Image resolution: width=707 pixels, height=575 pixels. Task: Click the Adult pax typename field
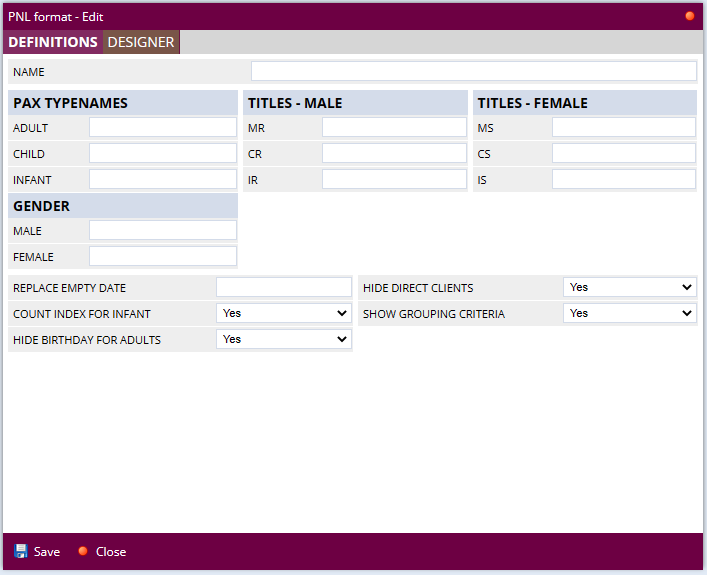[x=163, y=128]
